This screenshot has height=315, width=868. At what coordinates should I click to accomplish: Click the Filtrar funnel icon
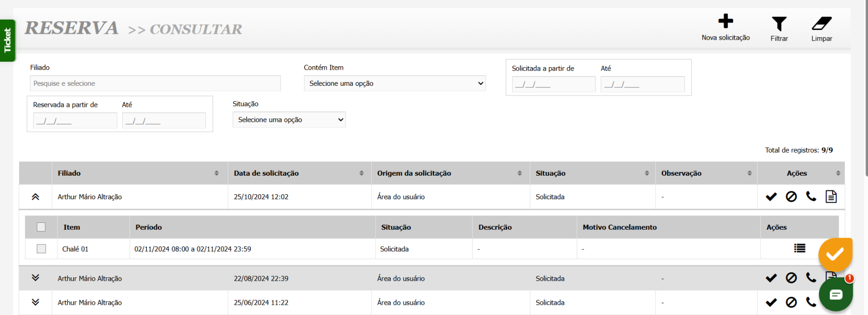[779, 24]
